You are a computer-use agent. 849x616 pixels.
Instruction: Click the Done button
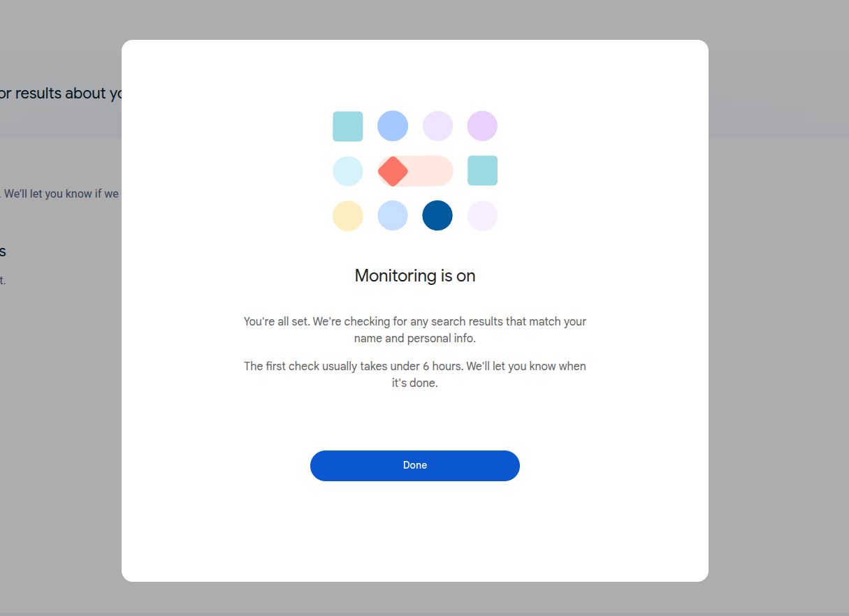(x=414, y=465)
